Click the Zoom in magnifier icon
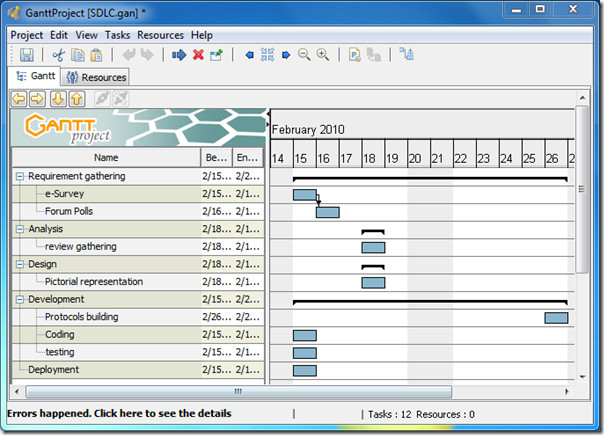Viewport: 604px width, 435px height. coord(323,55)
